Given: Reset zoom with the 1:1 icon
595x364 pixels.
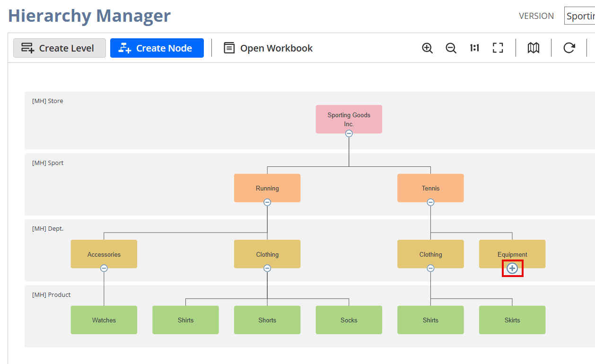Looking at the screenshot, I should 474,48.
